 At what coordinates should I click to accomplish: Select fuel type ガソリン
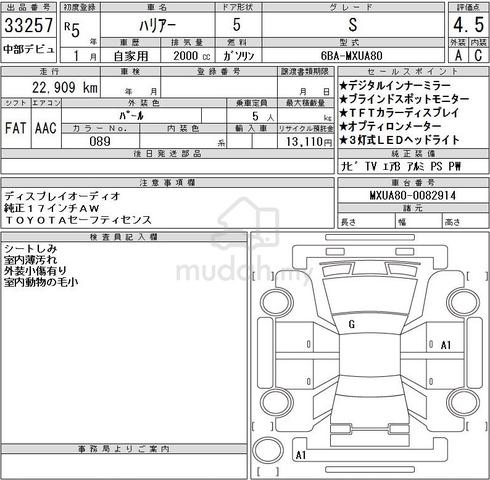tap(239, 56)
